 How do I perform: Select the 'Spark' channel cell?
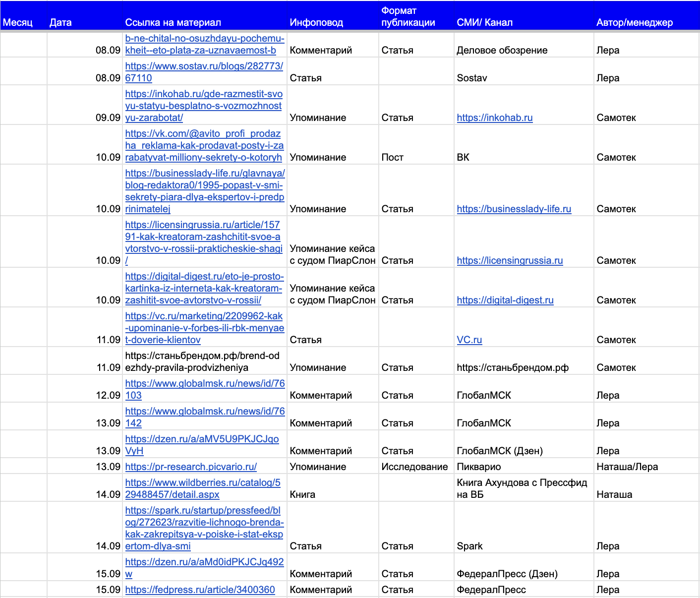click(524, 527)
